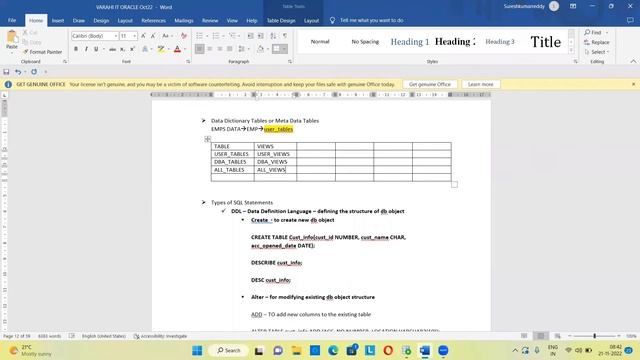Apply the Heading 1 style
Viewport: 640px width, 360px height.
tap(409, 42)
